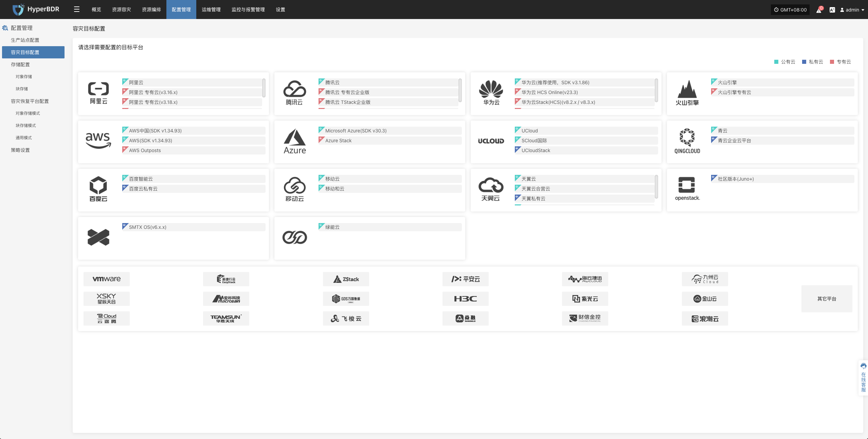Select the H3C platform tile
This screenshot has height=439, width=868.
(x=466, y=299)
